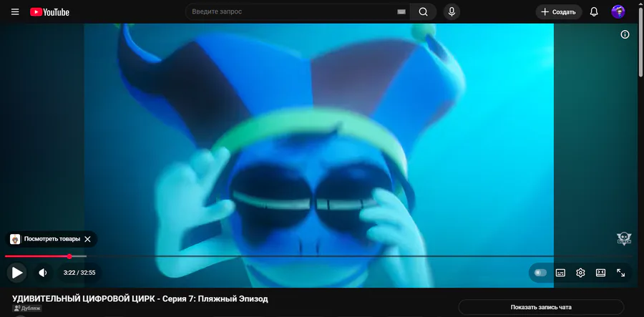Click the magnifier search button
Image resolution: width=644 pixels, height=317 pixels.
[x=423, y=12]
